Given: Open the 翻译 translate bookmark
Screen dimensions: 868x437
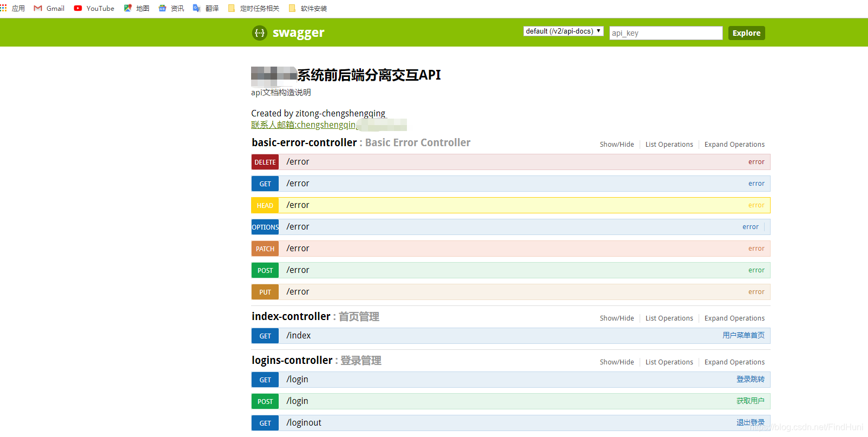Looking at the screenshot, I should coord(206,8).
